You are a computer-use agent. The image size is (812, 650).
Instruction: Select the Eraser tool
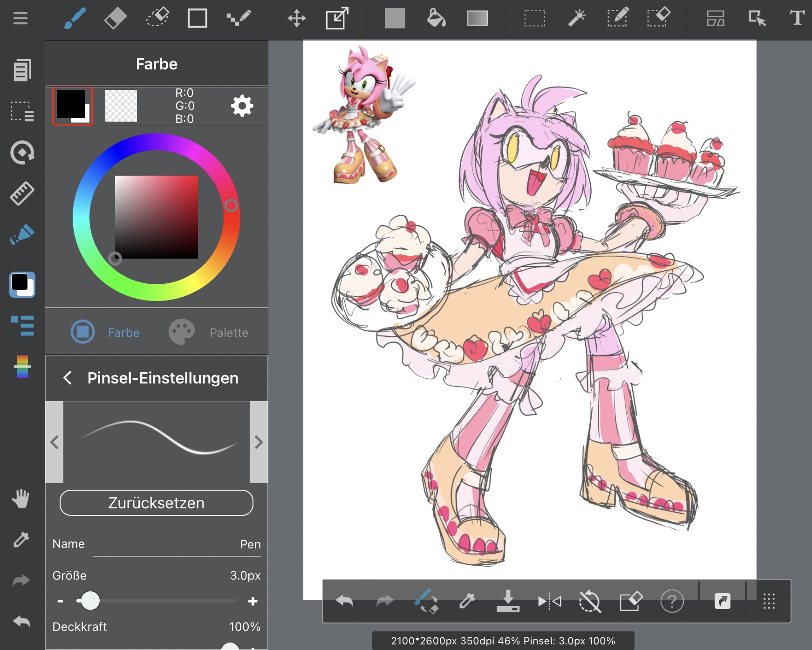coord(115,19)
